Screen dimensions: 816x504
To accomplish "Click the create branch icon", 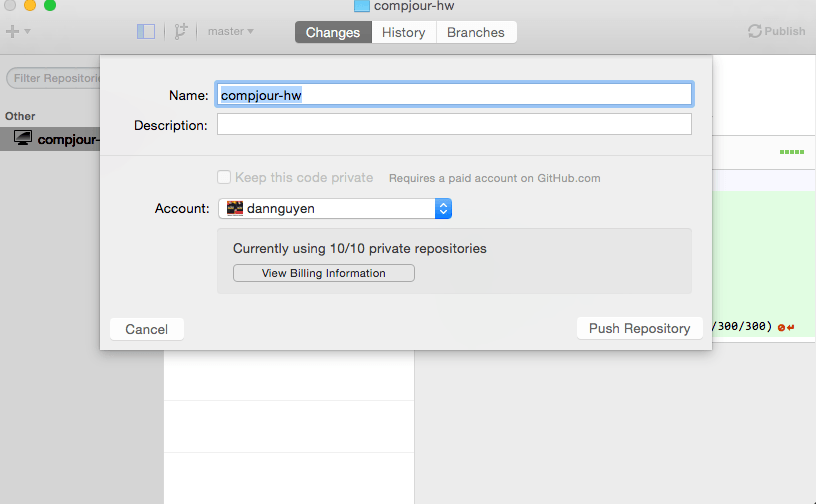I will 181,31.
